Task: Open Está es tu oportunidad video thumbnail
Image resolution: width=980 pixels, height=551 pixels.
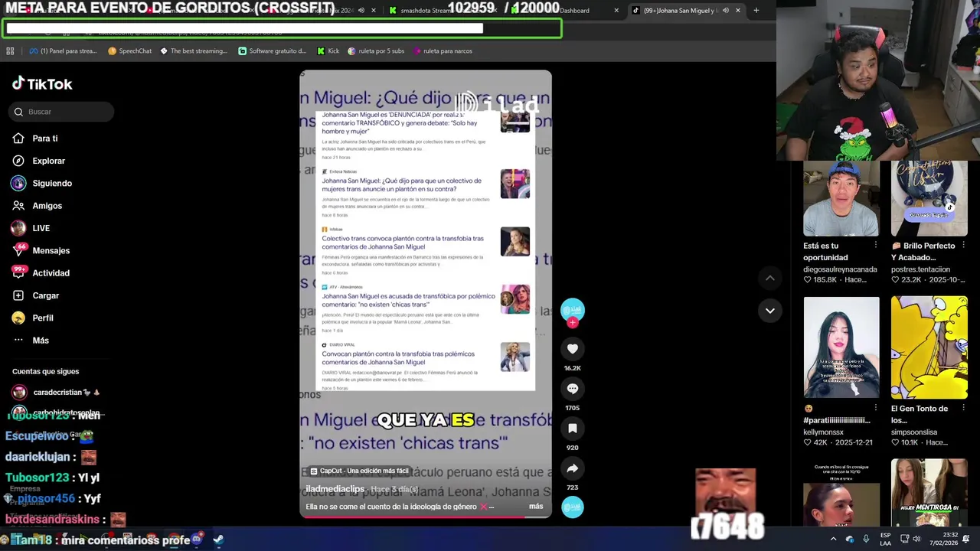Action: 841,199
